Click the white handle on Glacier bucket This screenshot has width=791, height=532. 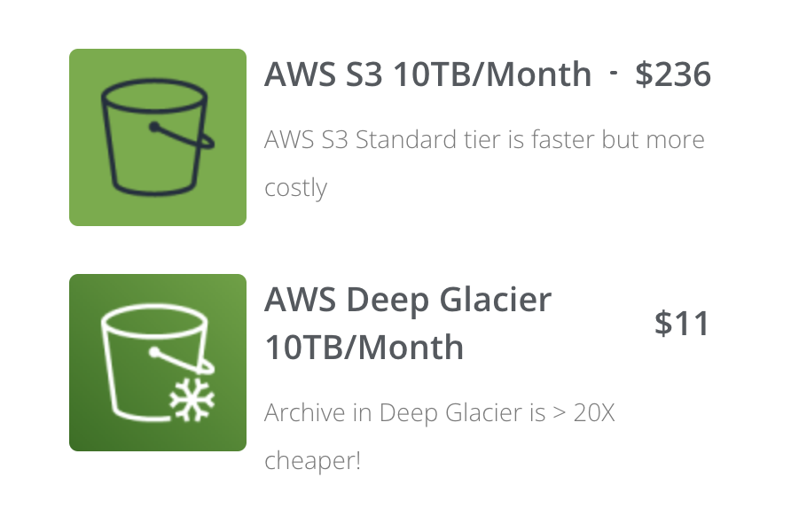[x=182, y=361]
